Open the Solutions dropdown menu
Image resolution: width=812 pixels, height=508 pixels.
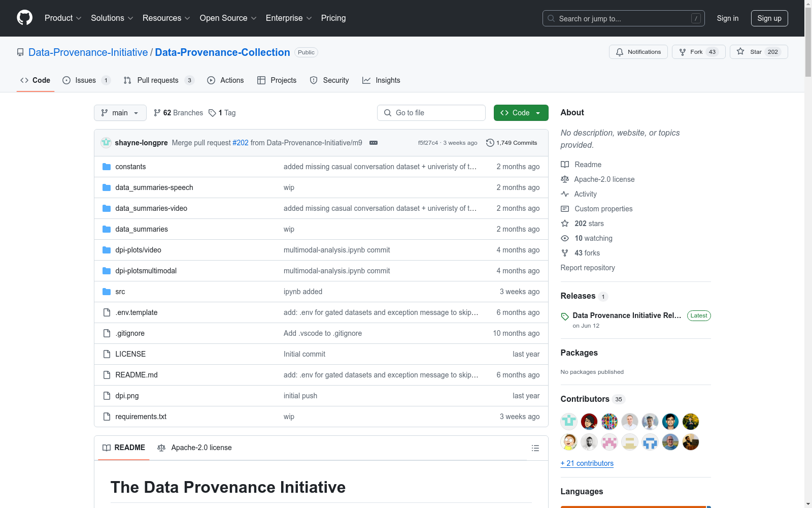(112, 18)
